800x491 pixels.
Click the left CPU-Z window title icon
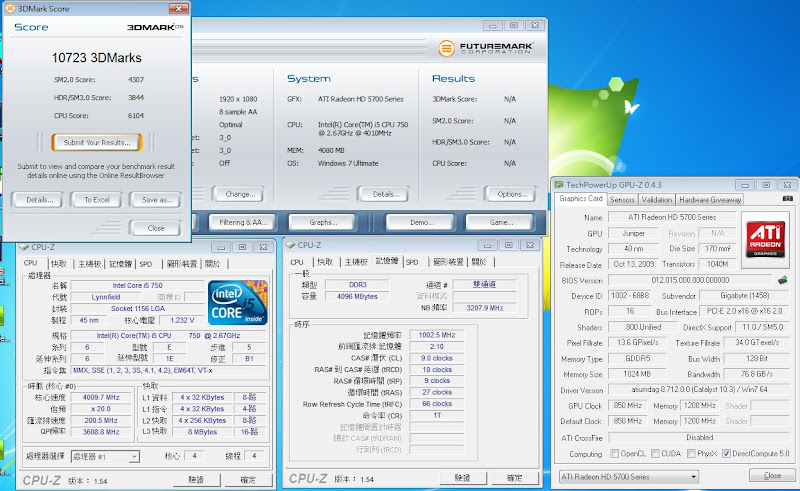tap(24, 247)
